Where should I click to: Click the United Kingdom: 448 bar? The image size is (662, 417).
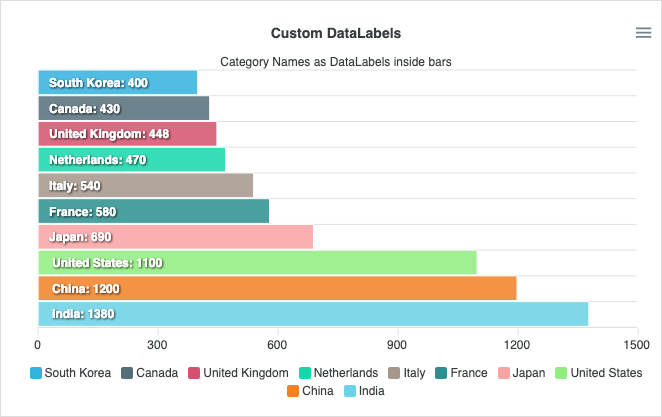tap(127, 133)
